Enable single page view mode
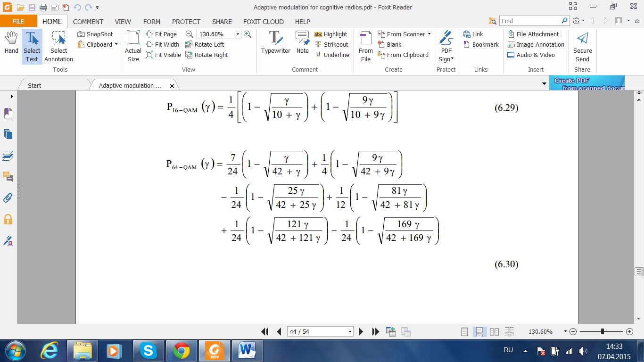644x362 pixels. pyautogui.click(x=465, y=332)
